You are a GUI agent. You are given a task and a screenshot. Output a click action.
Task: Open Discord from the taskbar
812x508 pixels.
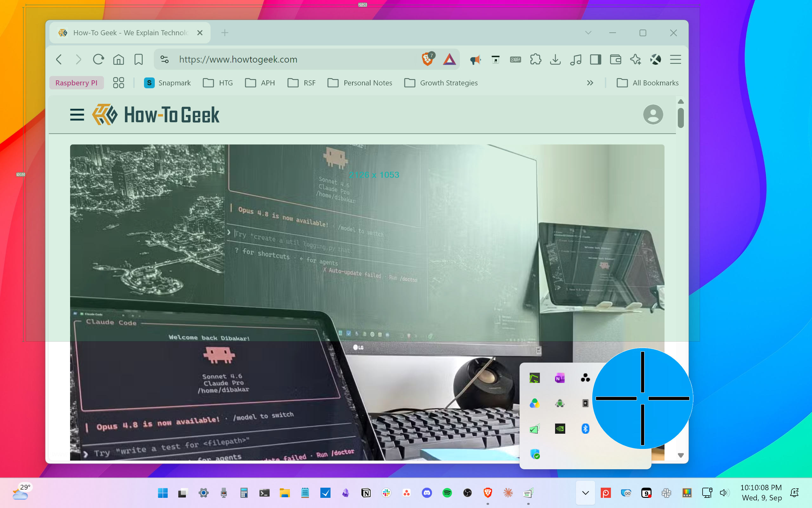[427, 493]
